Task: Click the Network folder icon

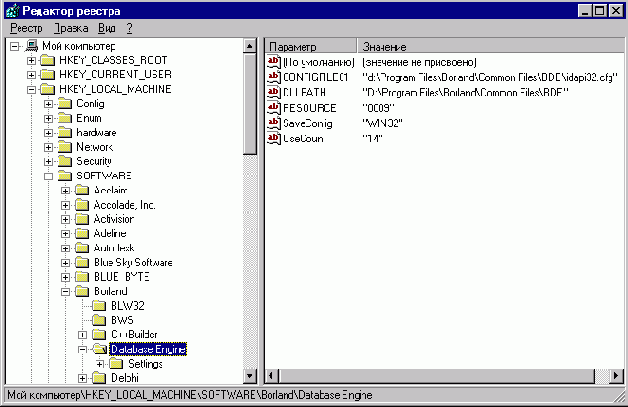Action: coord(65,147)
